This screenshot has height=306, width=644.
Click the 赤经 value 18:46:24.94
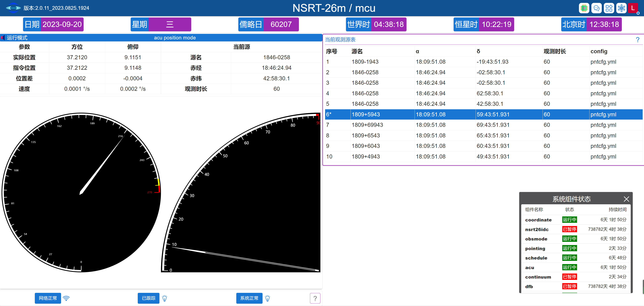277,68
